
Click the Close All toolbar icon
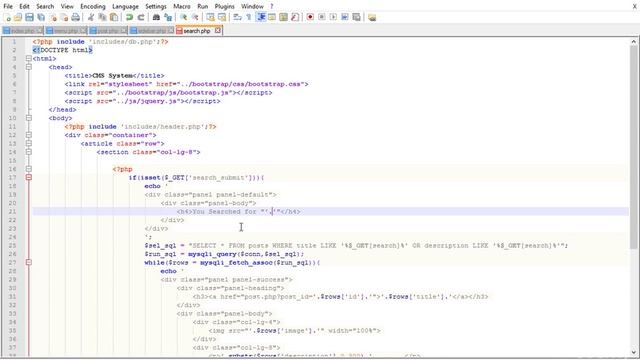click(64, 17)
